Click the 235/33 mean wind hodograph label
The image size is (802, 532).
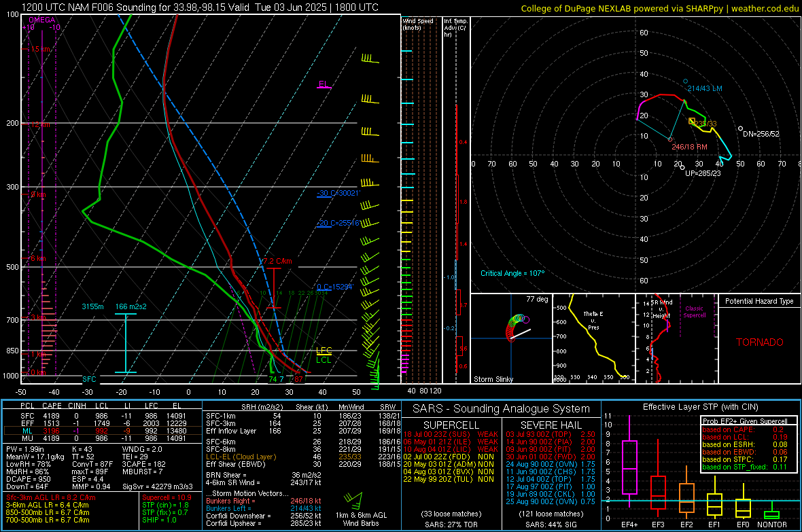point(706,124)
